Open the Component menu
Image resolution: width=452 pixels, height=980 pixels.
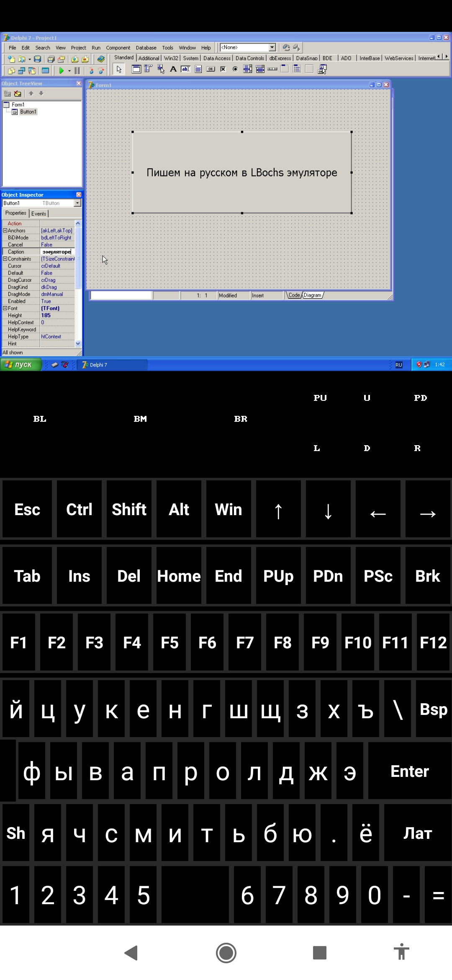(118, 48)
